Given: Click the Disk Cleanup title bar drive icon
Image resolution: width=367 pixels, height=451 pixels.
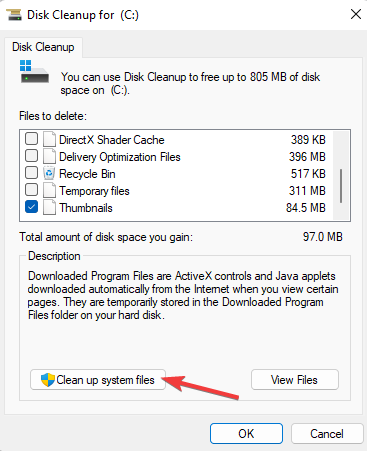Looking at the screenshot, I should [x=14, y=15].
